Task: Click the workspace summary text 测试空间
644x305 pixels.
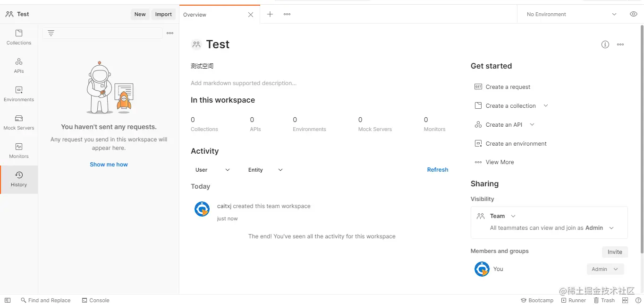Action: coord(202,66)
